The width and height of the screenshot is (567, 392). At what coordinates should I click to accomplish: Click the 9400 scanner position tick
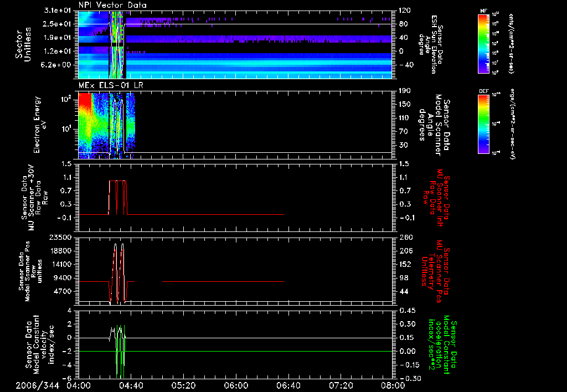click(x=63, y=278)
